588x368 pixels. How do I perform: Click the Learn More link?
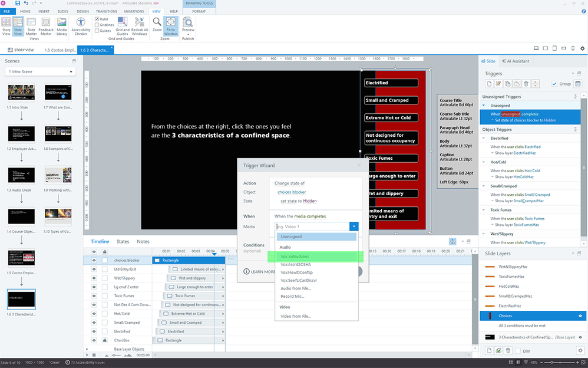260,272
